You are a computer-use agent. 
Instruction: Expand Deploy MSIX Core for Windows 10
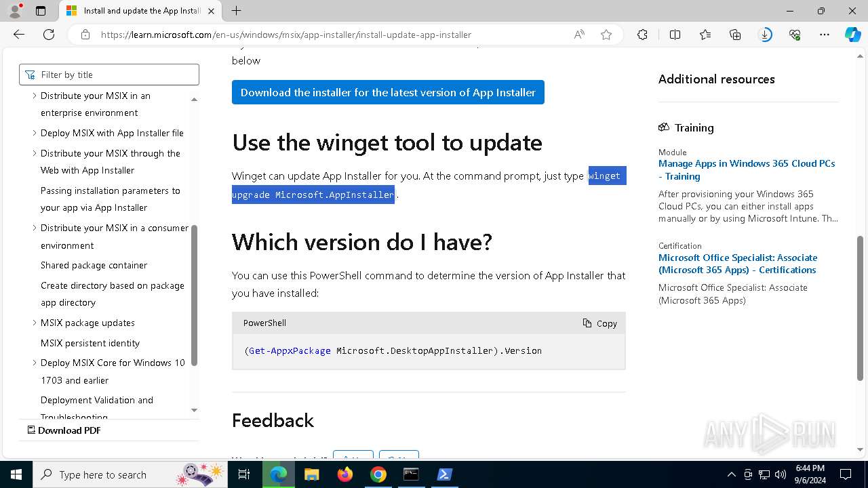click(35, 363)
